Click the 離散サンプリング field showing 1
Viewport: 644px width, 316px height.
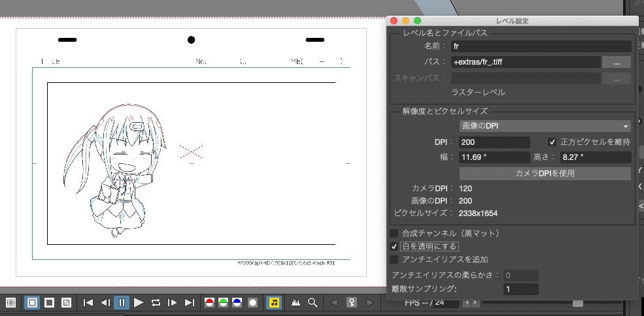pyautogui.click(x=521, y=289)
